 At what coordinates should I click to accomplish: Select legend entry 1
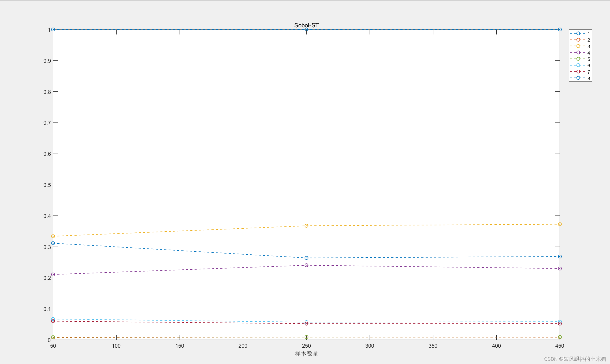pos(580,34)
